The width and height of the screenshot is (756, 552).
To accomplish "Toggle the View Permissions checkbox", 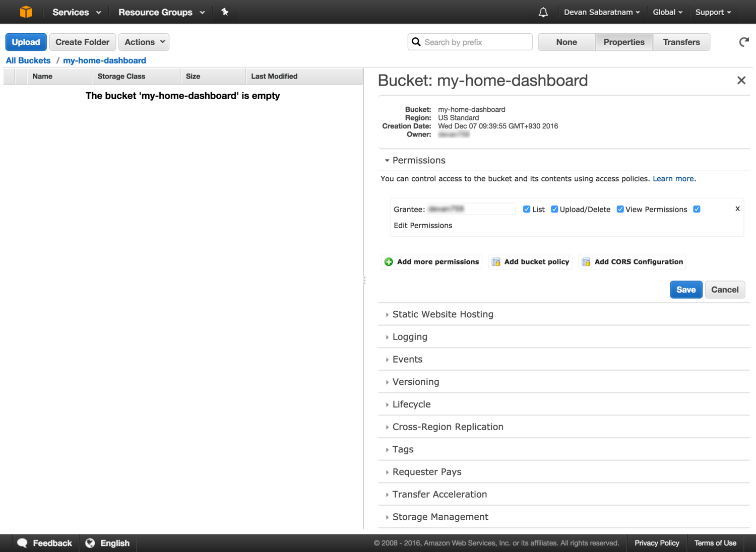I will click(x=620, y=209).
